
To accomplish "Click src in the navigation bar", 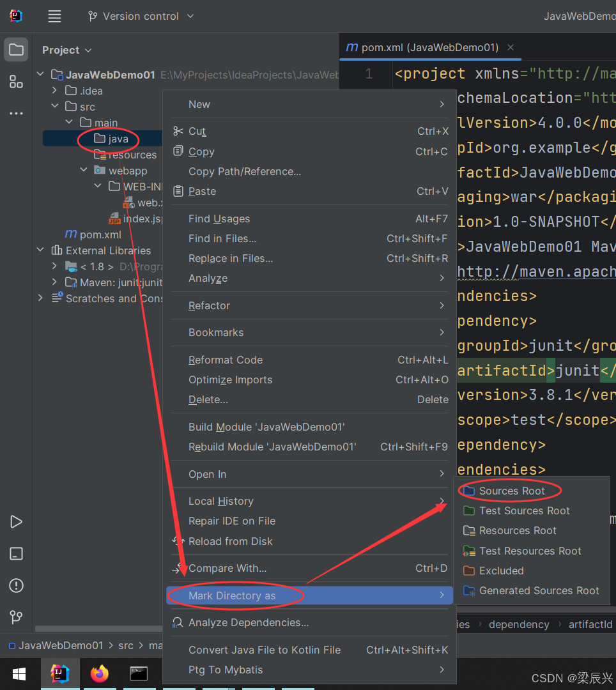I will pos(126,645).
